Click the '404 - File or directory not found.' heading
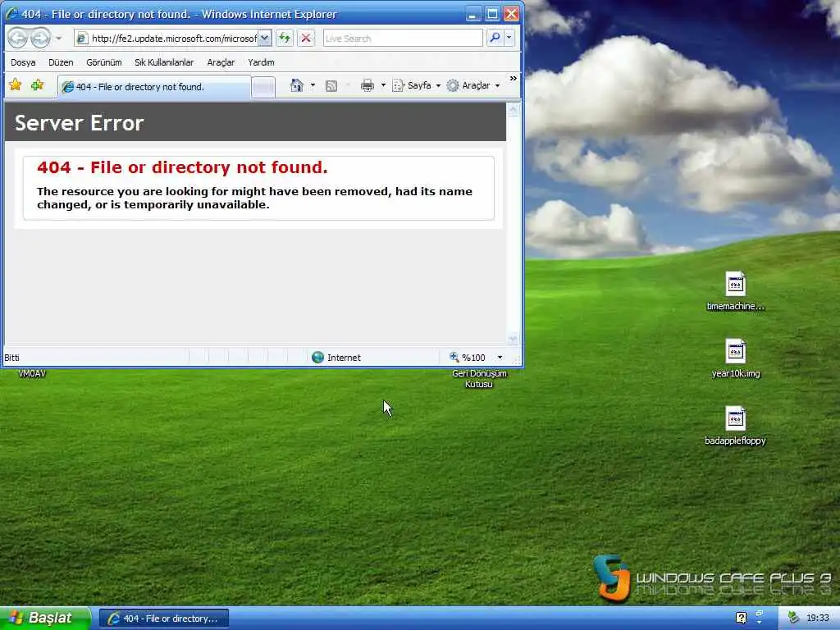The image size is (840, 630). pos(182,167)
